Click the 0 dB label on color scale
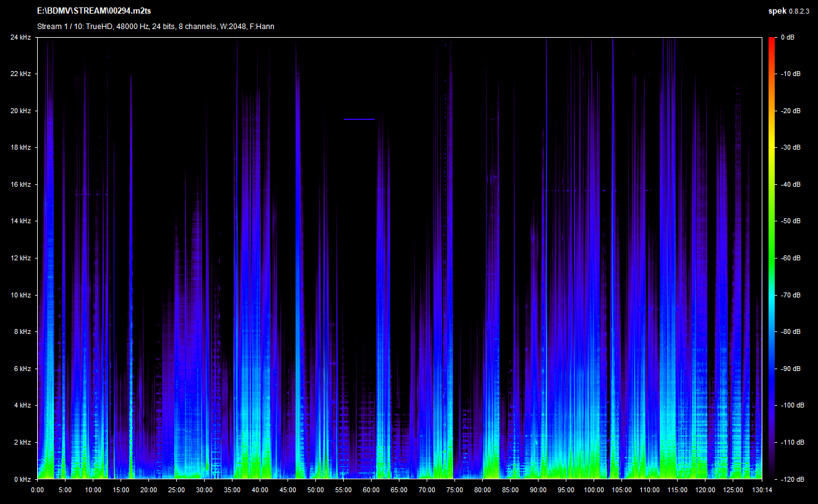Image resolution: width=818 pixels, height=504 pixels. [787, 38]
